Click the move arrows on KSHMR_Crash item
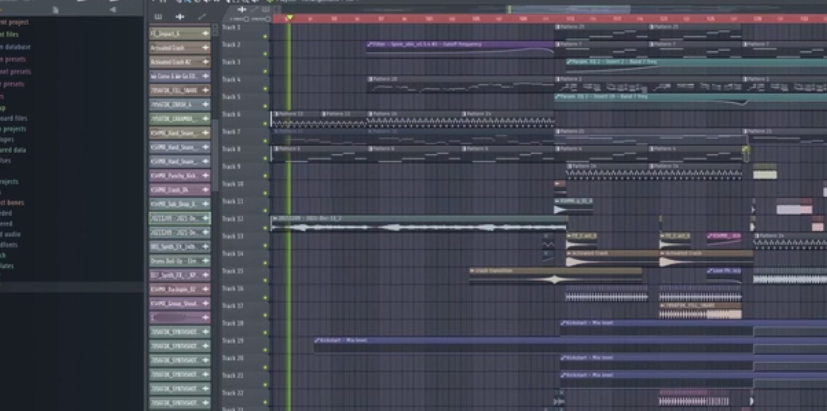Screen dimensions: 827x411 pos(205,189)
